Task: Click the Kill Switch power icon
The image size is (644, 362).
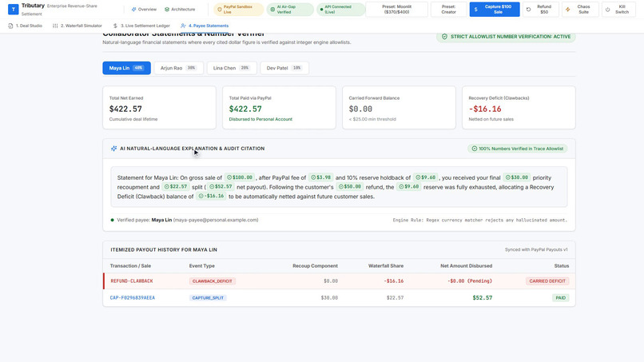Action: [x=608, y=10]
